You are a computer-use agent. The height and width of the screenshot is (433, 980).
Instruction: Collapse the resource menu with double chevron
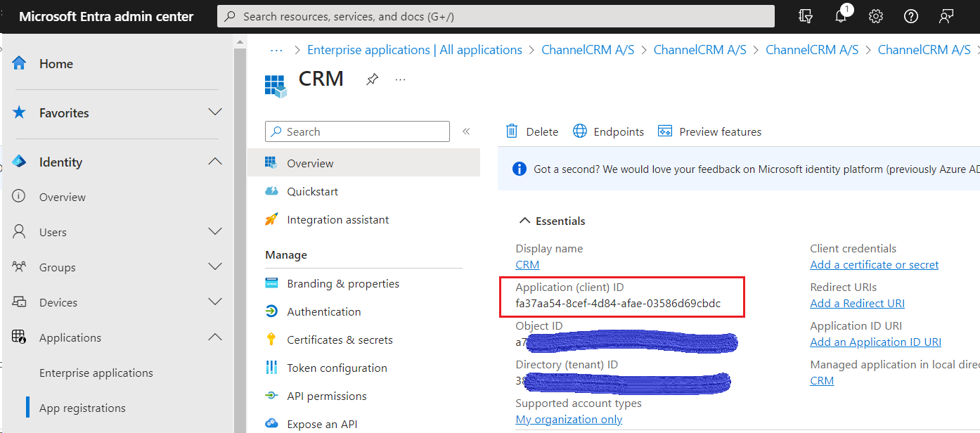(x=466, y=131)
